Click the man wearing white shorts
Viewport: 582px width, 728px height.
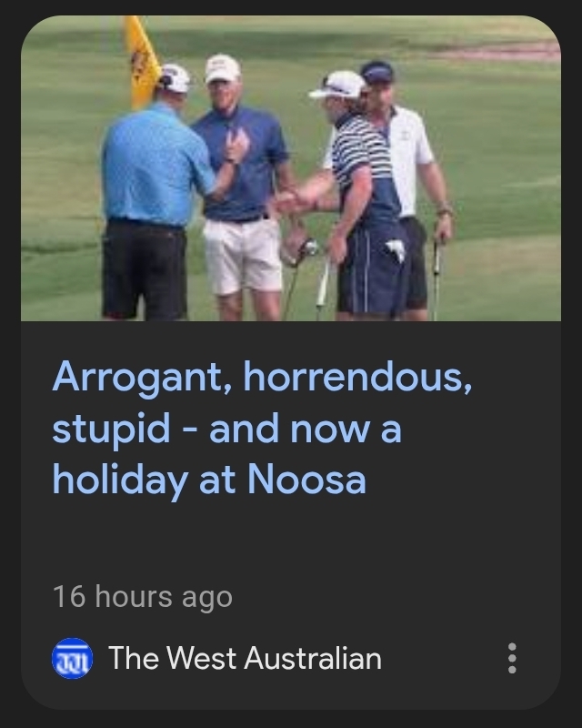(x=241, y=186)
